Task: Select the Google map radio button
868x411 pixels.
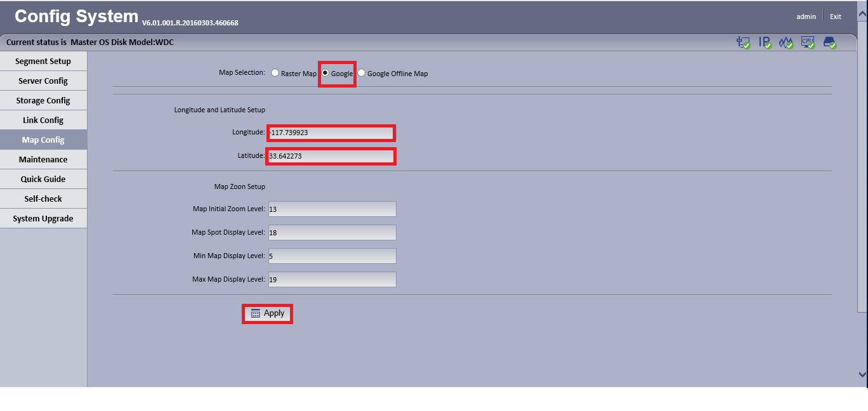Action: (x=325, y=73)
